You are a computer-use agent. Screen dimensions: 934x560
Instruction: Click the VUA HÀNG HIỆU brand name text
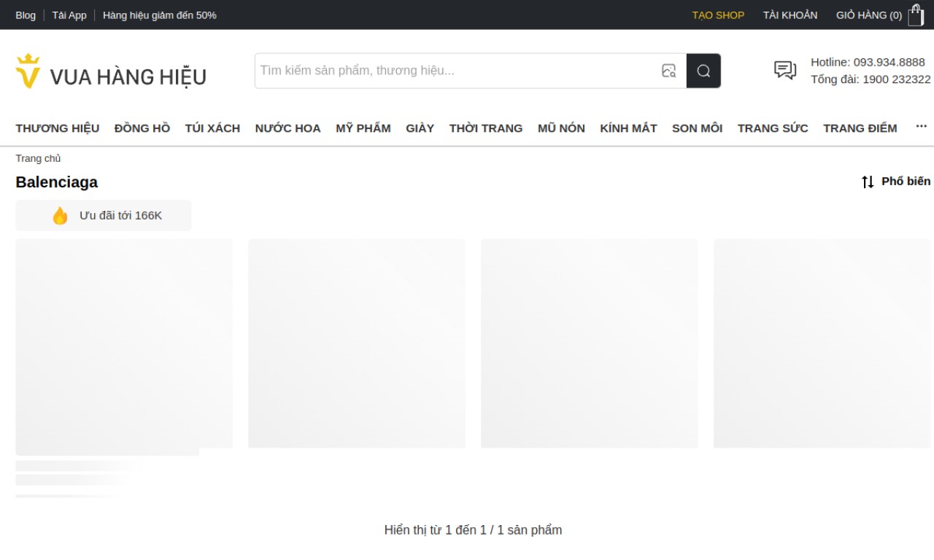coord(128,77)
